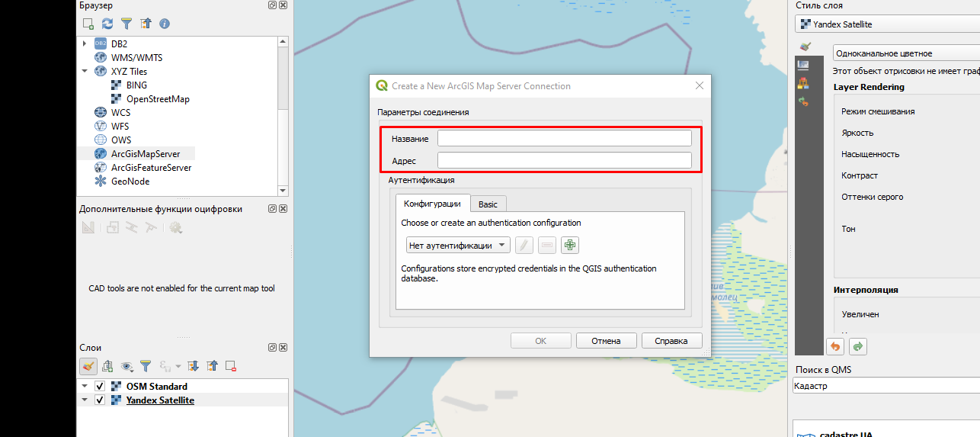Click the Layer Rendering section header
This screenshot has height=437, width=980.
[x=869, y=87]
